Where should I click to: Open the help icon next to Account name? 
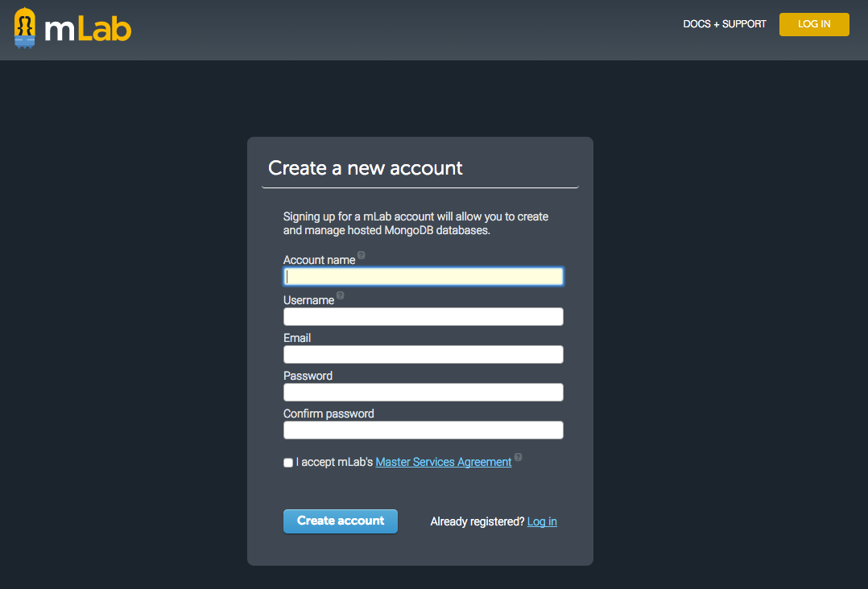pos(361,255)
